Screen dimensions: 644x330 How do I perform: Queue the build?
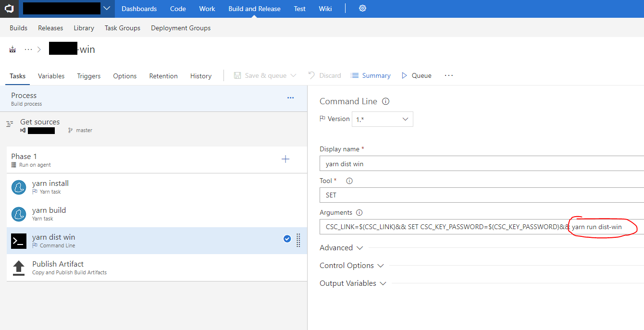pyautogui.click(x=416, y=75)
